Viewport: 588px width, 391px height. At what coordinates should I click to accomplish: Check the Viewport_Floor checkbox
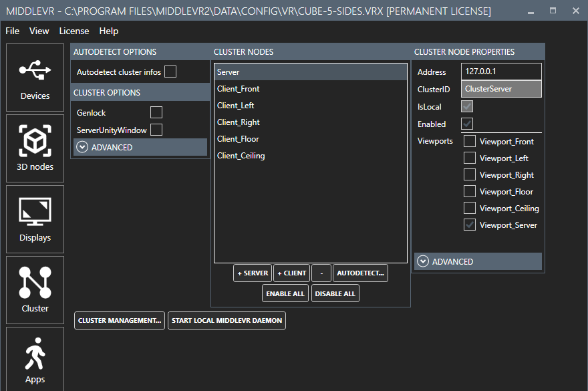(x=470, y=191)
